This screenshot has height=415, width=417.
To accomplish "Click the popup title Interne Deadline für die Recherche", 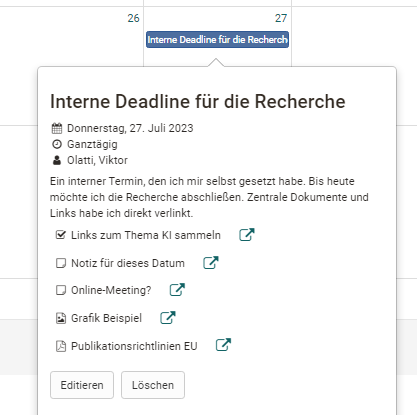I will 198,101.
